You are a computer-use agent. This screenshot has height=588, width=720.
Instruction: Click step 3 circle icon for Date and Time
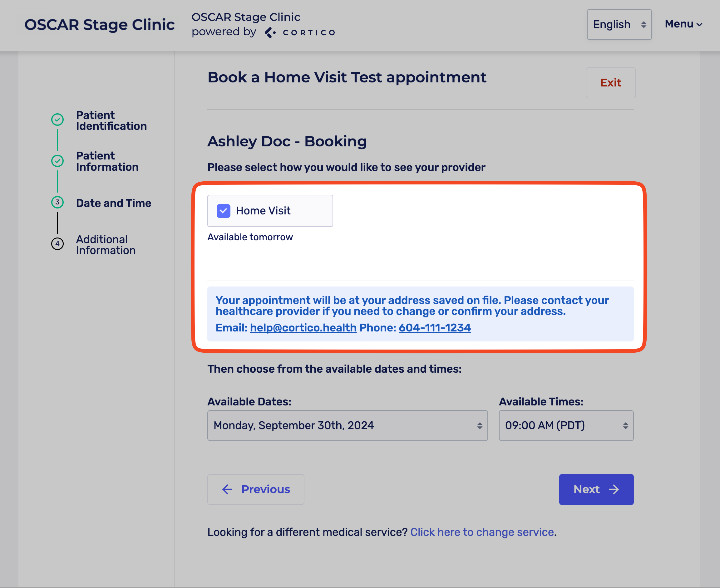click(x=57, y=202)
